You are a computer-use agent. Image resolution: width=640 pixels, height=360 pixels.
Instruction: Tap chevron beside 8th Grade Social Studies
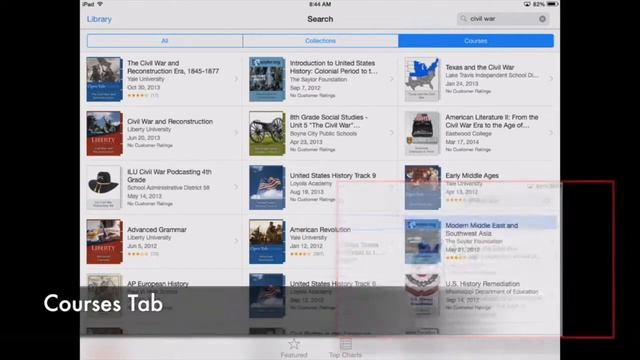pos(391,133)
